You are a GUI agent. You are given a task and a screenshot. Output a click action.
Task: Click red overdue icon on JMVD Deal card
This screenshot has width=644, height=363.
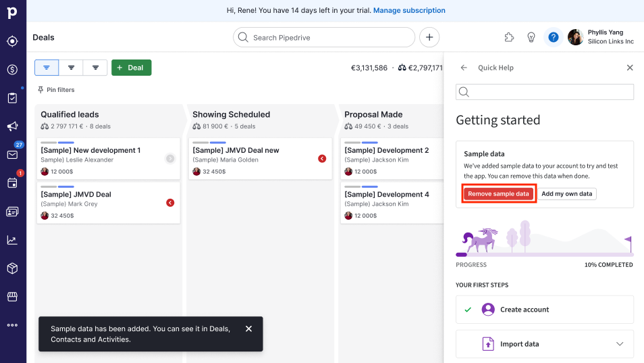click(x=170, y=203)
